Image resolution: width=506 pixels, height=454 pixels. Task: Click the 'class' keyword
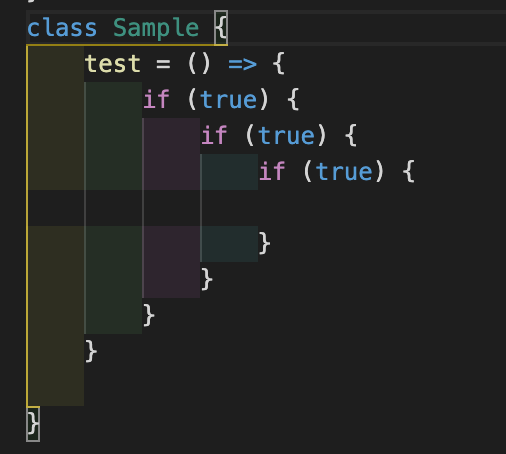tap(62, 28)
